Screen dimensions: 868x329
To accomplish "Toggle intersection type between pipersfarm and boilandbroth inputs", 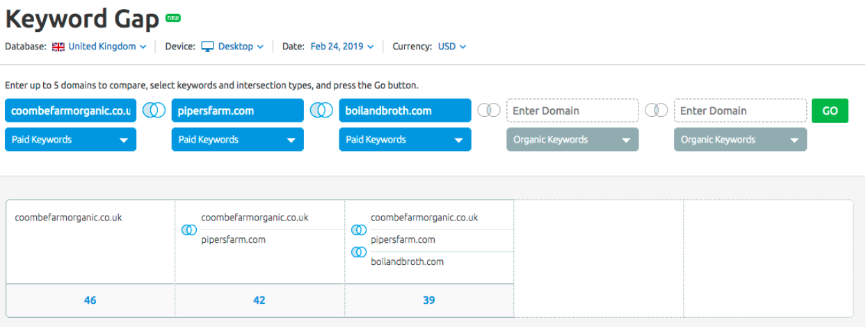I will click(x=321, y=111).
